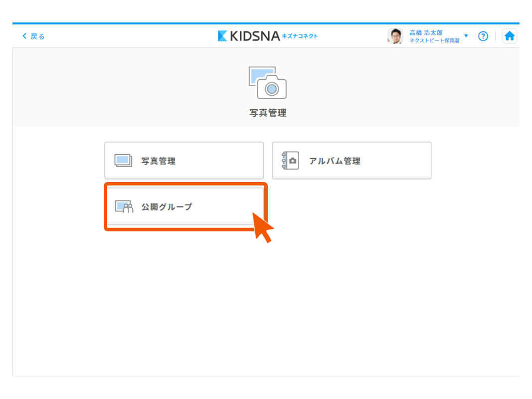Open the 写真管理 photo management tile
Viewport: 532px width, 399px height.
(184, 161)
